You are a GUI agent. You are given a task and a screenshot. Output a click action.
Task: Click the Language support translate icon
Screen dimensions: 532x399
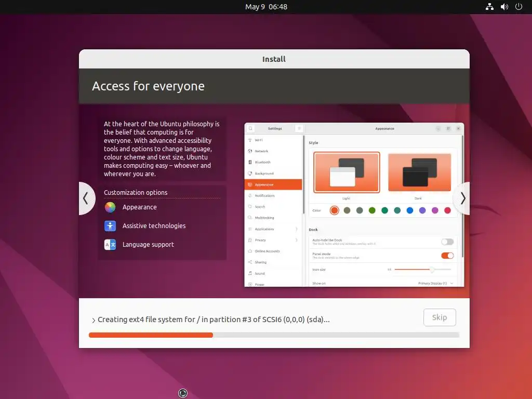coord(110,245)
